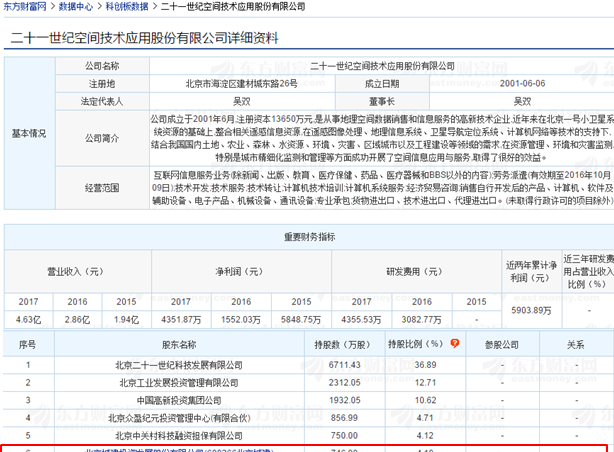This screenshot has width=614, height=452.
Task: Select shareholding percentage 12.71
Action: [425, 383]
